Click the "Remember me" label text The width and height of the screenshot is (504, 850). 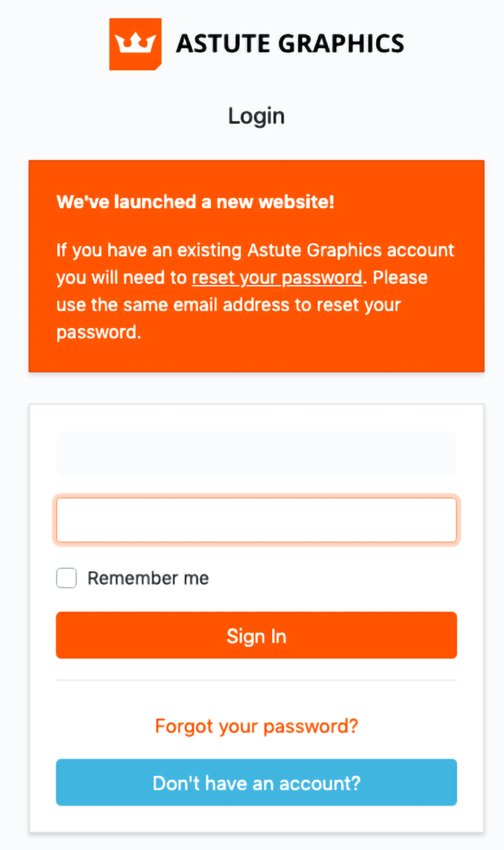148,578
